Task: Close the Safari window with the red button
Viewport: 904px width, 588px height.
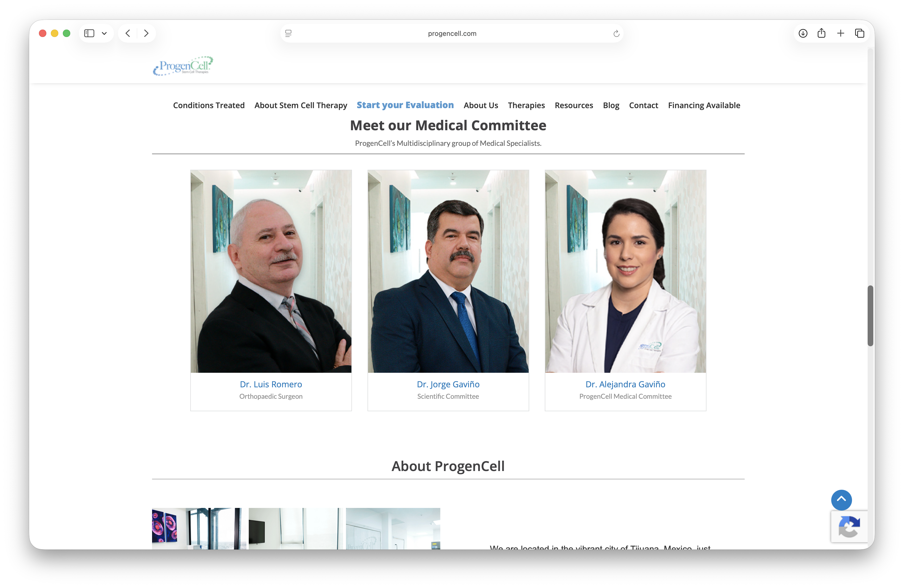Action: [43, 34]
